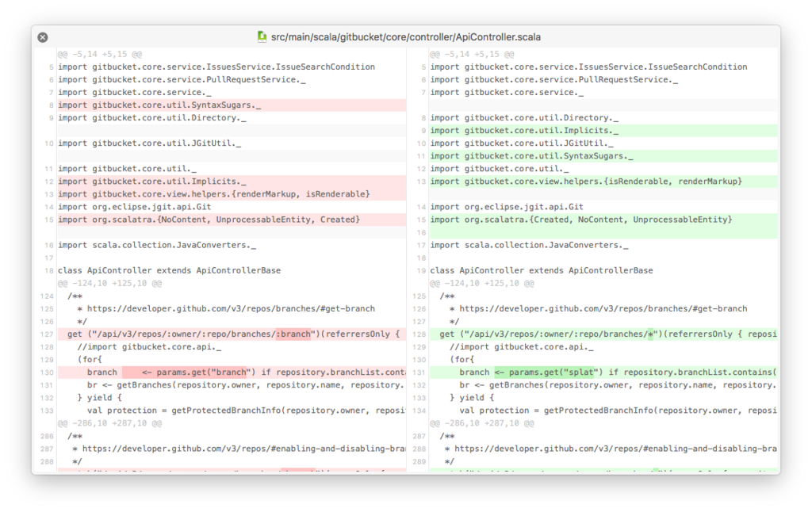Click right import gitbucket.core.util.JGitUtil._ line
Screen dimensions: 812x512
pos(522,143)
